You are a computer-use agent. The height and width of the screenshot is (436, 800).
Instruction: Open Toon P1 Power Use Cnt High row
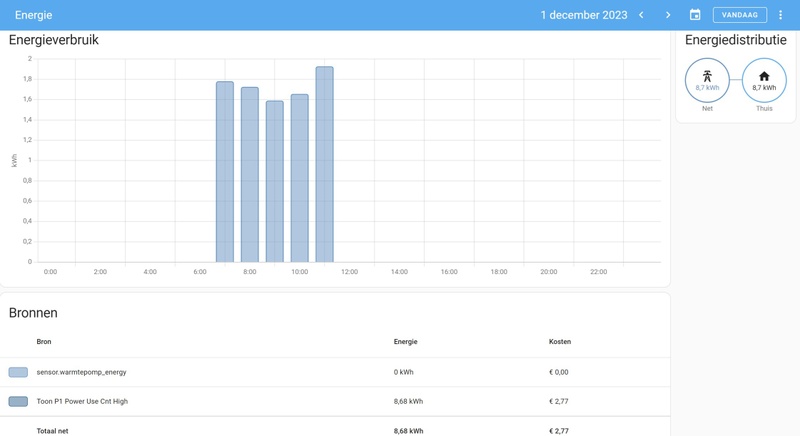pos(335,401)
